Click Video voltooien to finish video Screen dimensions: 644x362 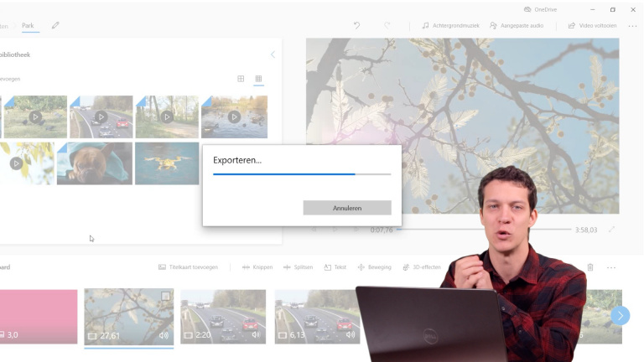(x=592, y=25)
